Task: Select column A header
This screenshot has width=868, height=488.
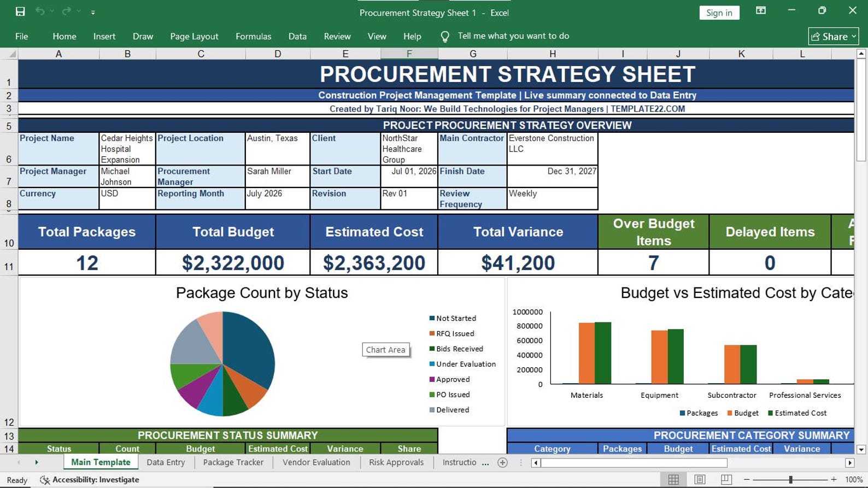Action: tap(58, 54)
